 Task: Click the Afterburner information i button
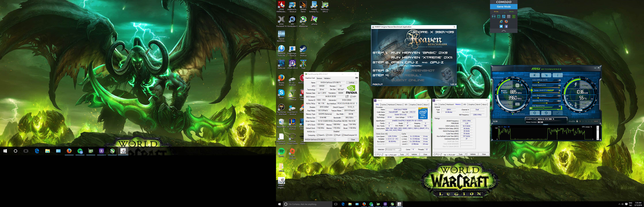tap(557, 75)
